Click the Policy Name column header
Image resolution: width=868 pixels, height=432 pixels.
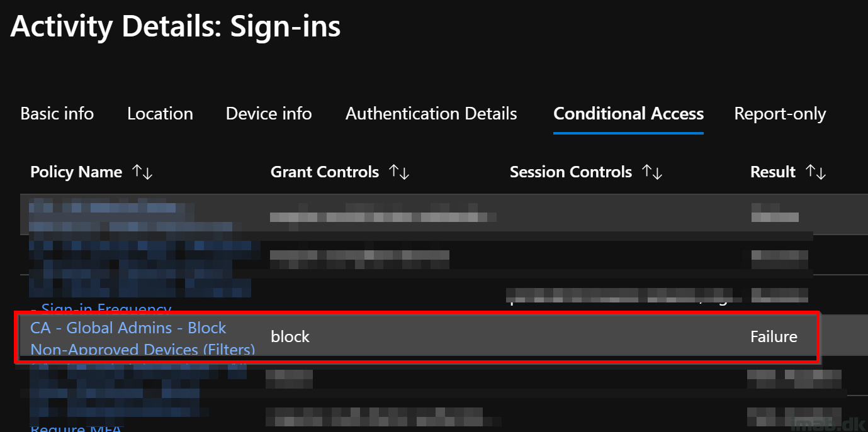click(76, 172)
